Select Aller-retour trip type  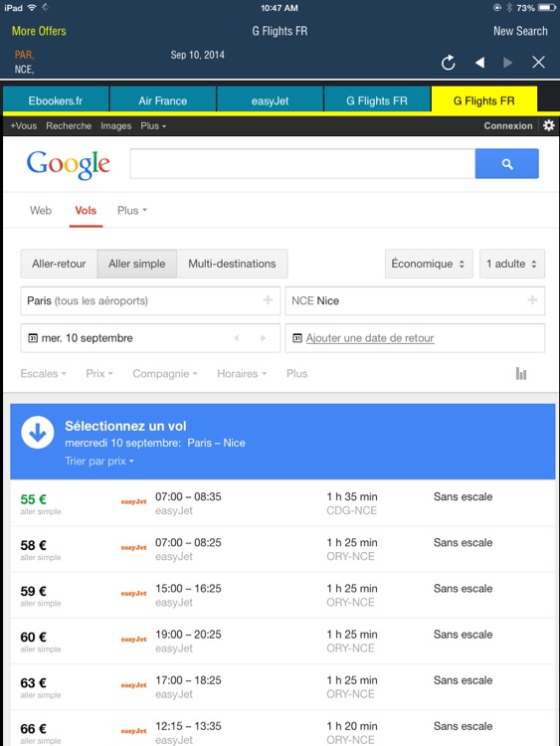59,264
